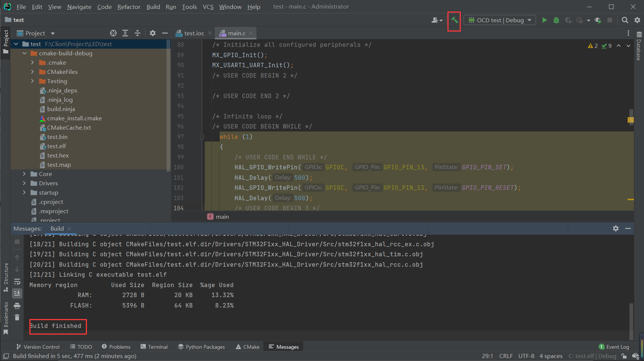Screen dimensions: 644x361
Task: Toggle the Project side tab
Action: coord(6,42)
